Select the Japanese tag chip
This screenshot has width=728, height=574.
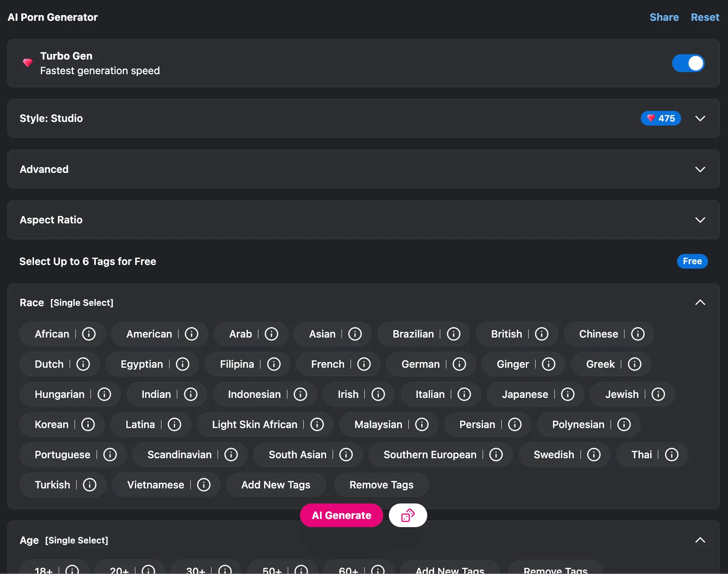pyautogui.click(x=525, y=394)
